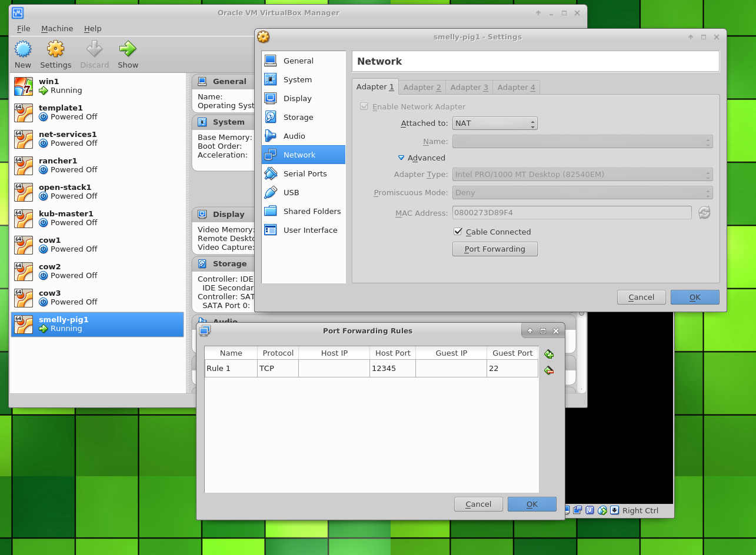
Task: Switch to the Adapter 1 tab
Action: tap(375, 87)
